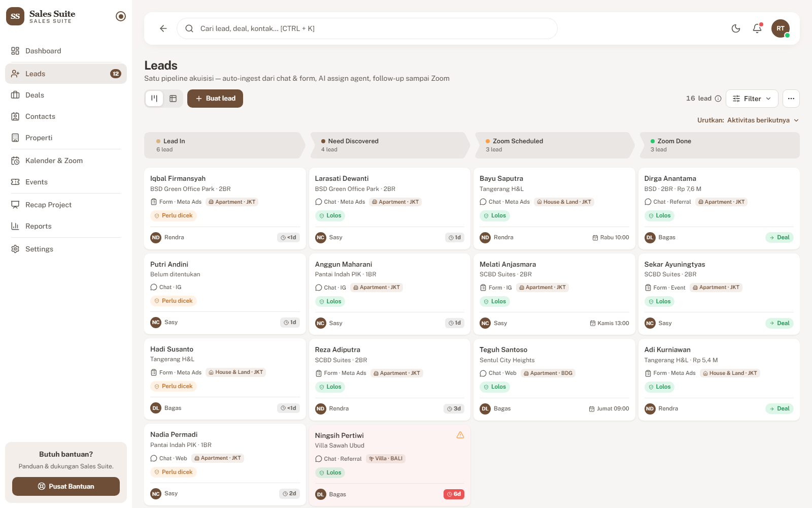Click DL Bagas avatar on Hadi Susanto card
The image size is (812, 508).
click(156, 408)
